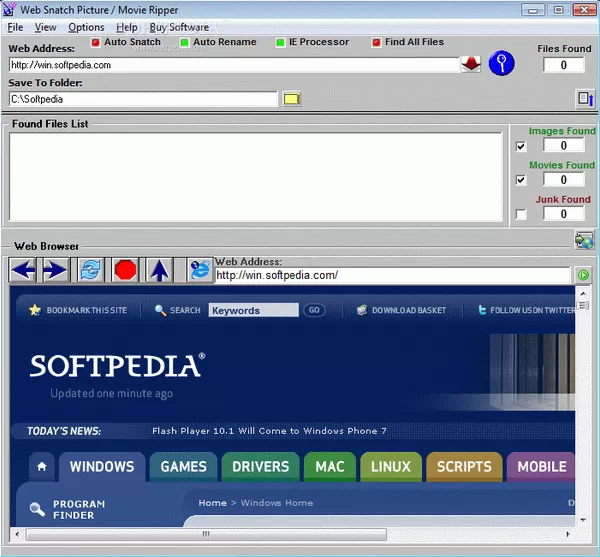Click FOLLOW US ON TWITTER link
This screenshot has height=557, width=600.
point(532,310)
